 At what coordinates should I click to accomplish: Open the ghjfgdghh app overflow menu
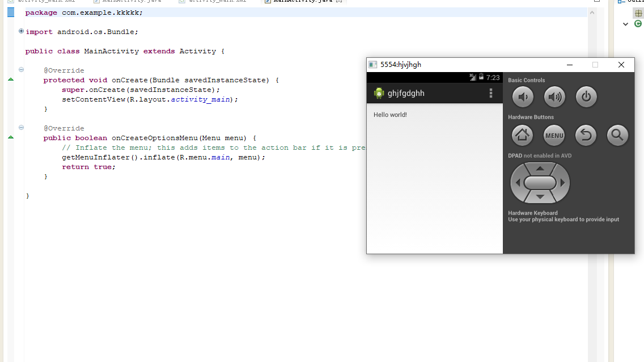pos(491,93)
